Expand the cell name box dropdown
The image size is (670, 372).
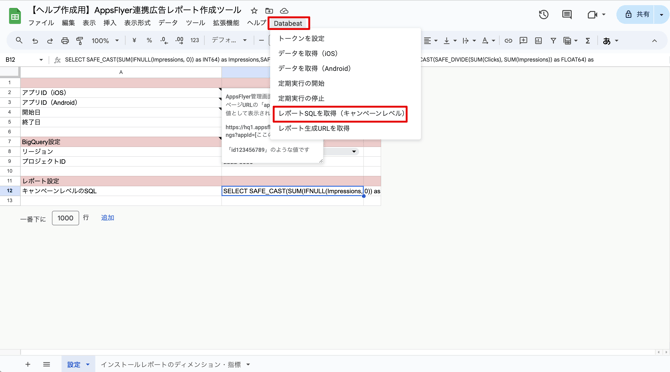(41, 60)
